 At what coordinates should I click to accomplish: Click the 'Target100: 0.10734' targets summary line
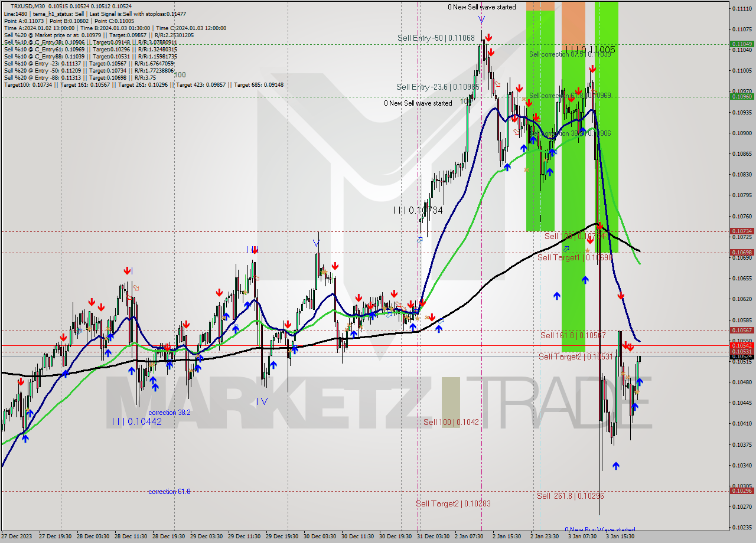(x=144, y=85)
